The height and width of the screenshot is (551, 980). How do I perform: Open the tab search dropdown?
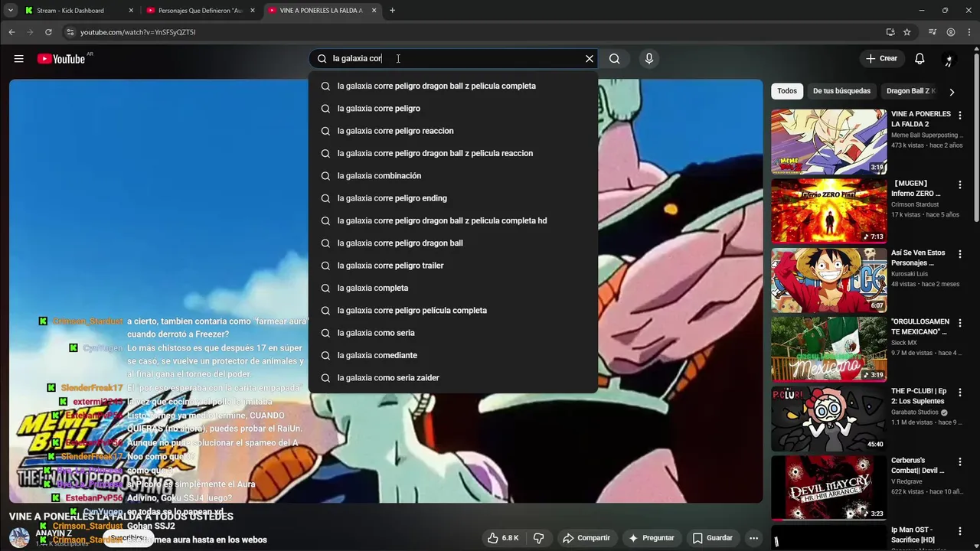point(10,11)
